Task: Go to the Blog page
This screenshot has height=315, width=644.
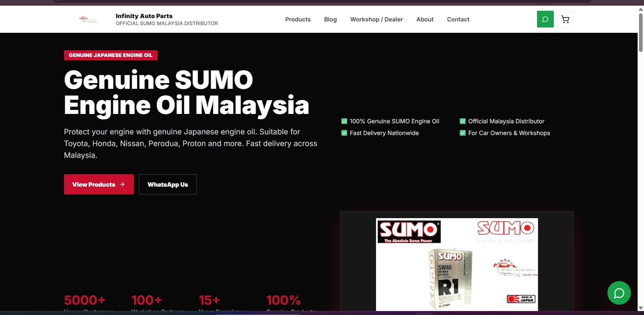Action: (x=330, y=19)
